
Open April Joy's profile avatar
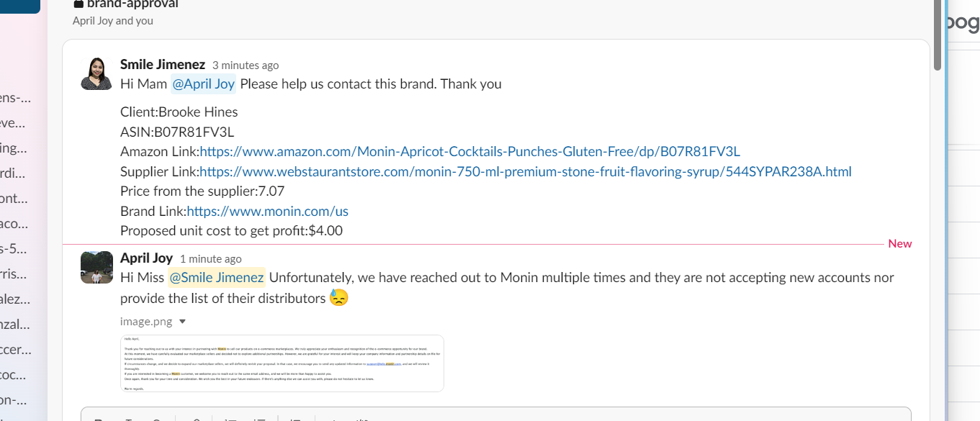(x=96, y=267)
